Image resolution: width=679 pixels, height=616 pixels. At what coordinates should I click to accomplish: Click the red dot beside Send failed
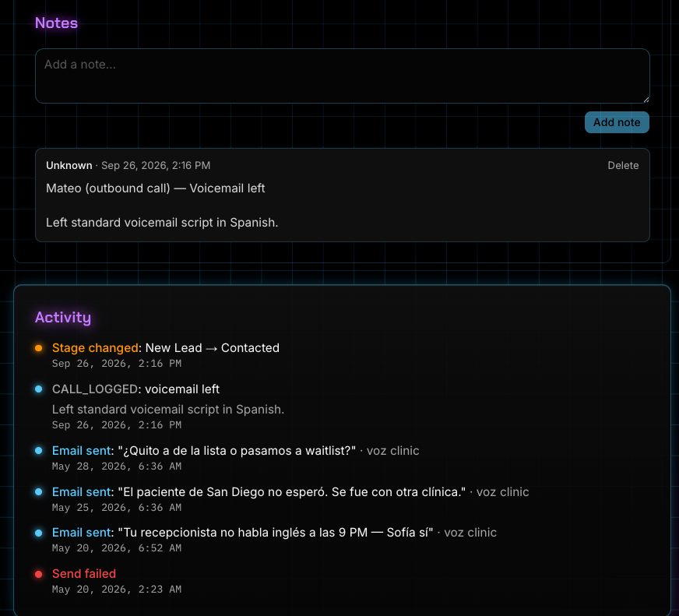click(x=38, y=574)
